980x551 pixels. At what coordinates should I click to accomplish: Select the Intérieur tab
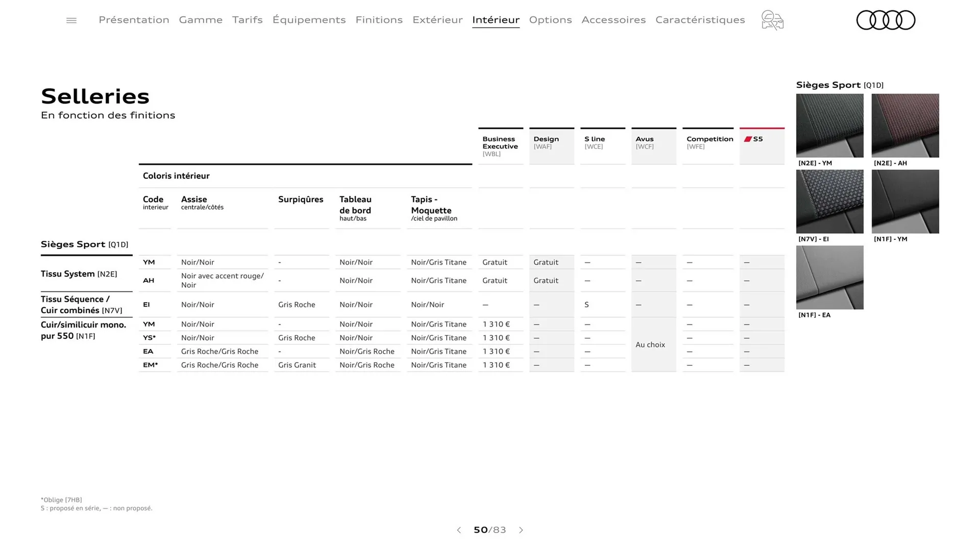pos(496,20)
